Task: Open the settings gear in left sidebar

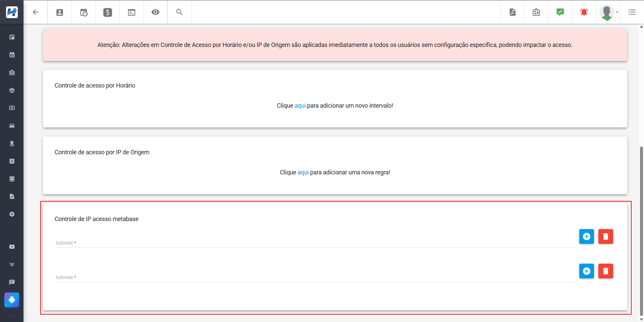Action: [12, 214]
